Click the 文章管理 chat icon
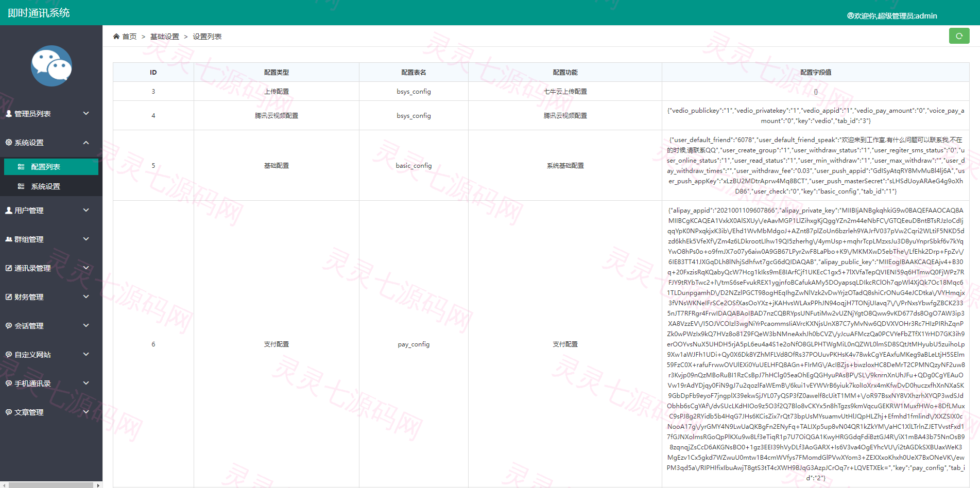 (9, 412)
